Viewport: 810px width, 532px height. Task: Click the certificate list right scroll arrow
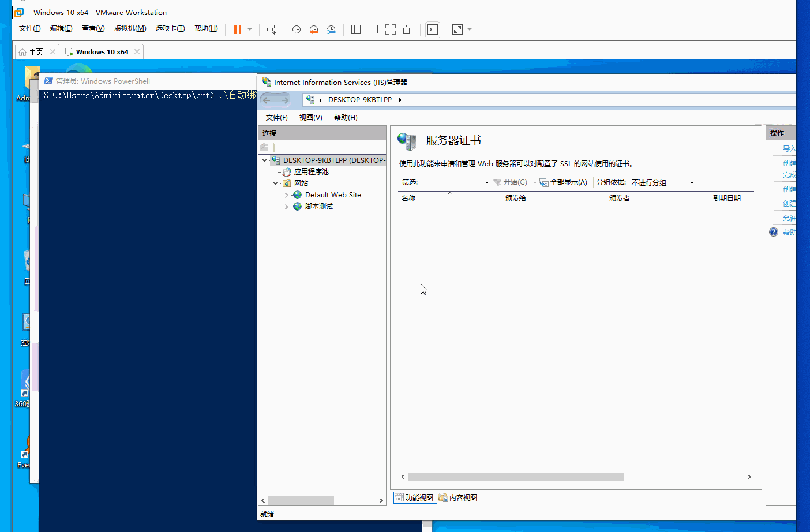coord(749,477)
